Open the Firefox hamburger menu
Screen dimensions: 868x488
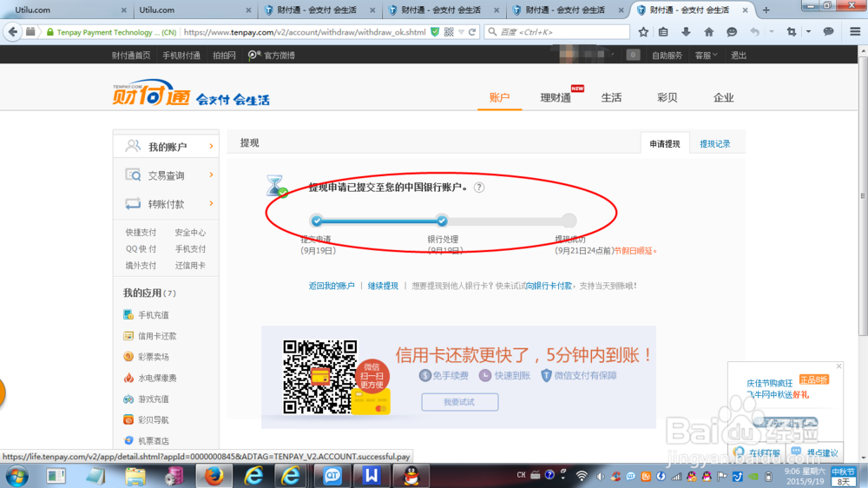pyautogui.click(x=855, y=32)
